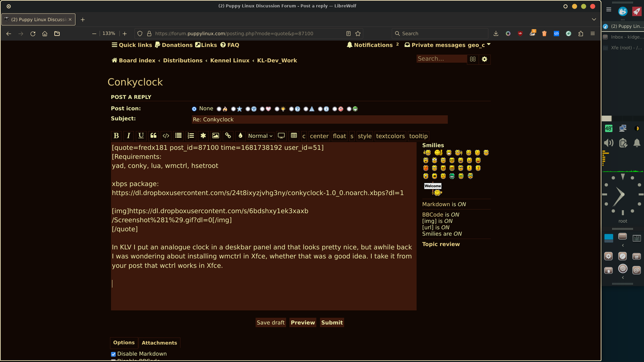Toggle bold formatting in the editor
The width and height of the screenshot is (644, 362).
116,136
